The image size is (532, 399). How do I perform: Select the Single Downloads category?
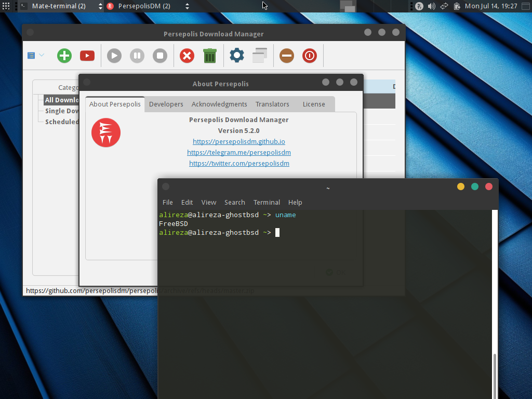pyautogui.click(x=62, y=111)
